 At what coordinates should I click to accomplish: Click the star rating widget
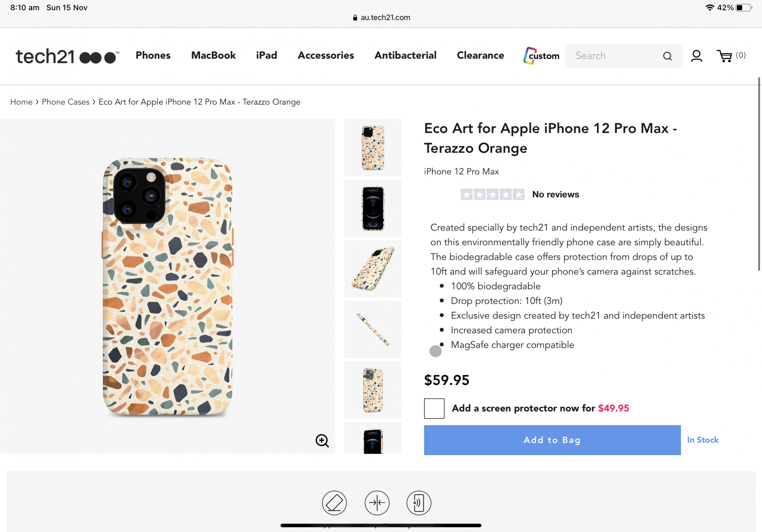pos(492,195)
